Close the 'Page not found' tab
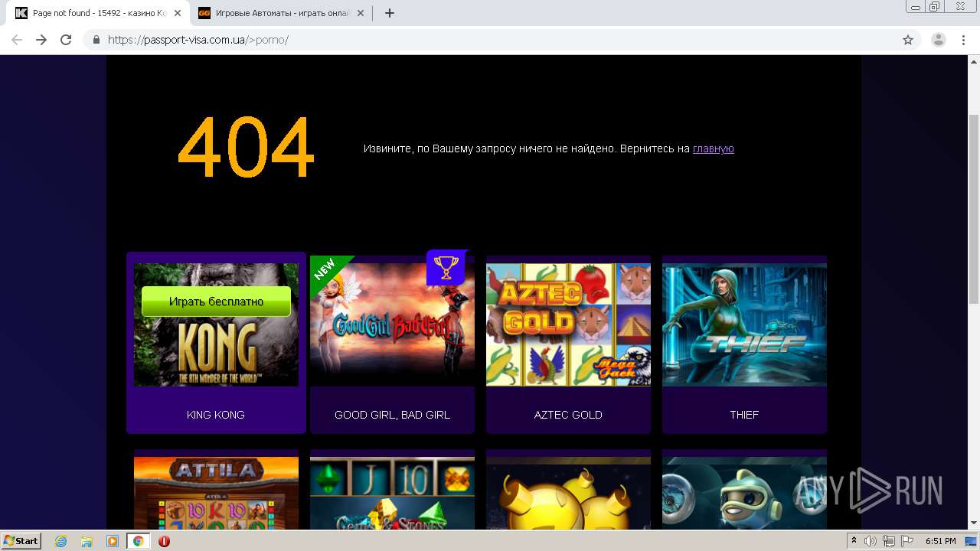The height and width of the screenshot is (551, 980). [178, 13]
